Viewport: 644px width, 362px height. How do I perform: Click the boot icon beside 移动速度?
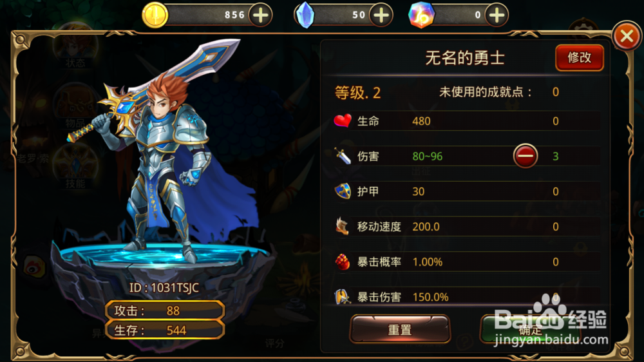click(342, 226)
